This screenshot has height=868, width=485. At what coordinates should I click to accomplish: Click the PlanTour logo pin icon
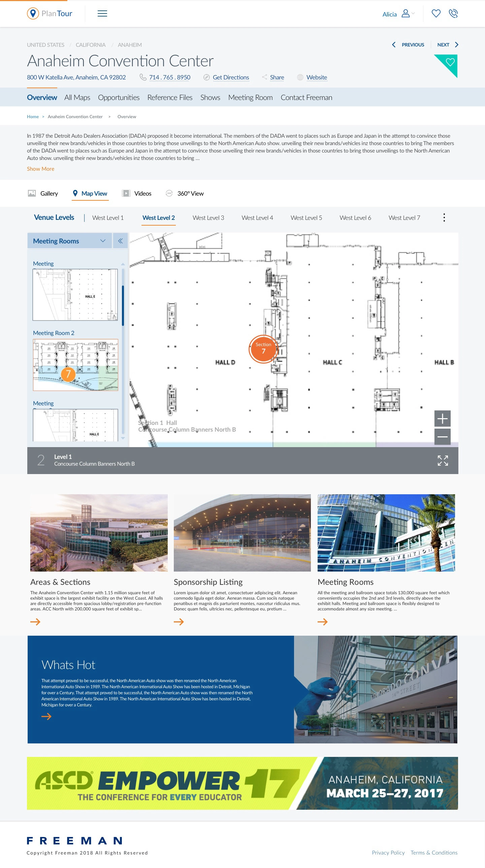pos(33,13)
